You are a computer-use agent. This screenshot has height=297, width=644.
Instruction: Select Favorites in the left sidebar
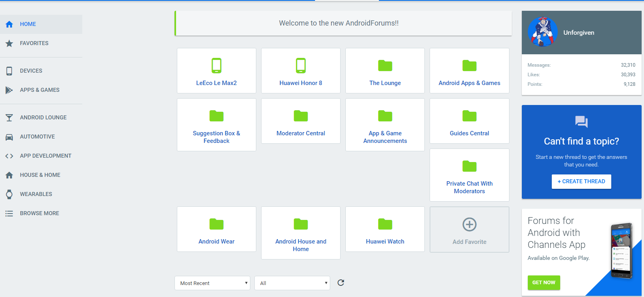[x=34, y=43]
